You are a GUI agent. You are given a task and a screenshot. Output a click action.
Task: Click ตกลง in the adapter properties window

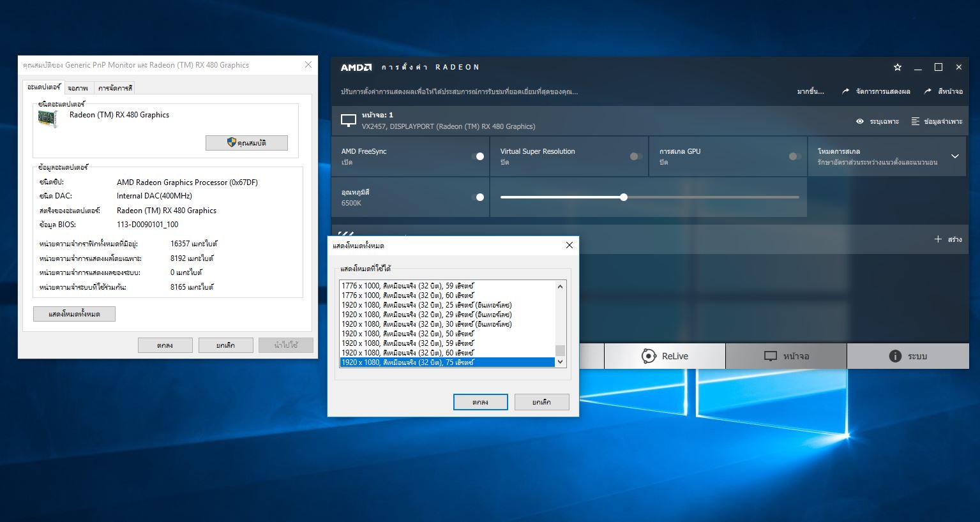[x=165, y=345]
